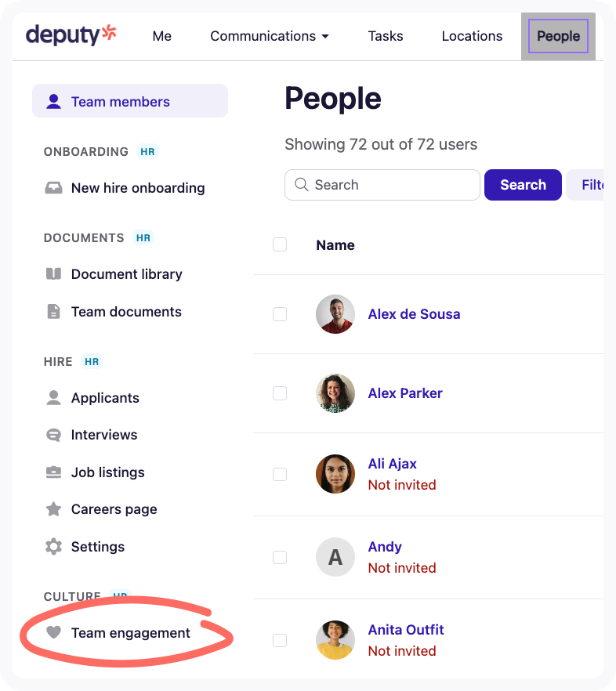Click the Careers page star icon
Viewport: 616px width, 691px height.
coord(53,509)
